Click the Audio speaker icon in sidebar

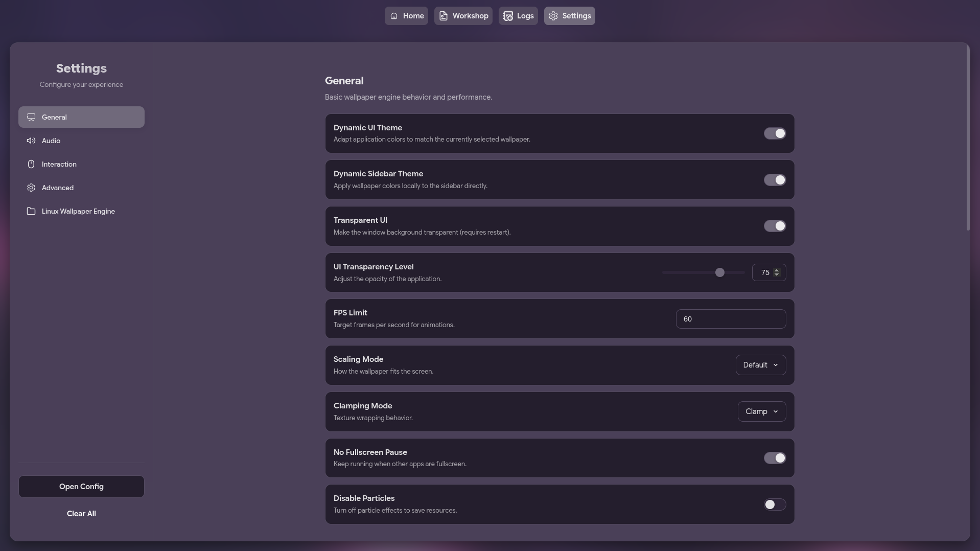pyautogui.click(x=31, y=141)
